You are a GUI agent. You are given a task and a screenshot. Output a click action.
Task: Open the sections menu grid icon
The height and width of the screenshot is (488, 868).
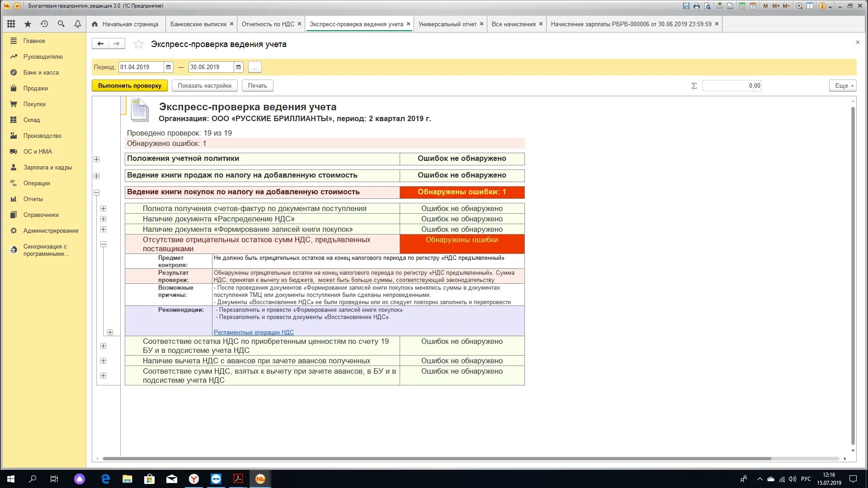(11, 24)
